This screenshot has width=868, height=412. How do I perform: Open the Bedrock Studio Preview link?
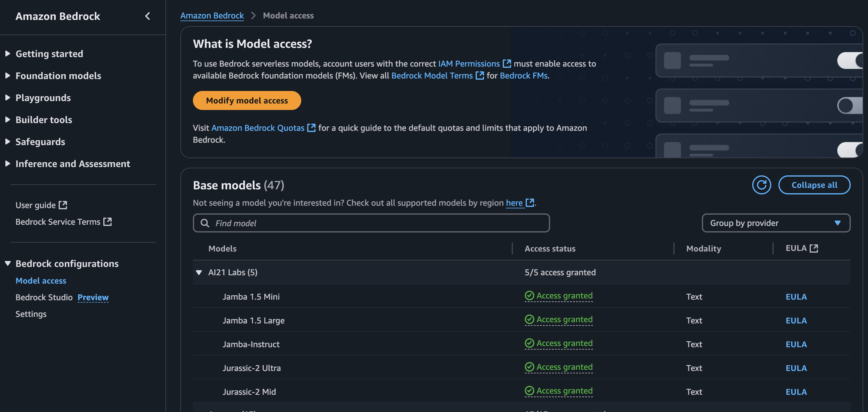(93, 297)
